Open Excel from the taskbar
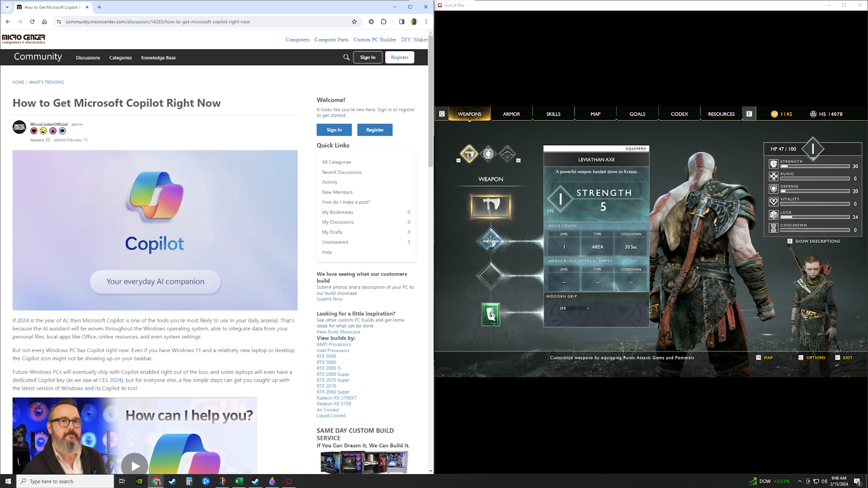Image resolution: width=868 pixels, height=488 pixels. pyautogui.click(x=239, y=481)
